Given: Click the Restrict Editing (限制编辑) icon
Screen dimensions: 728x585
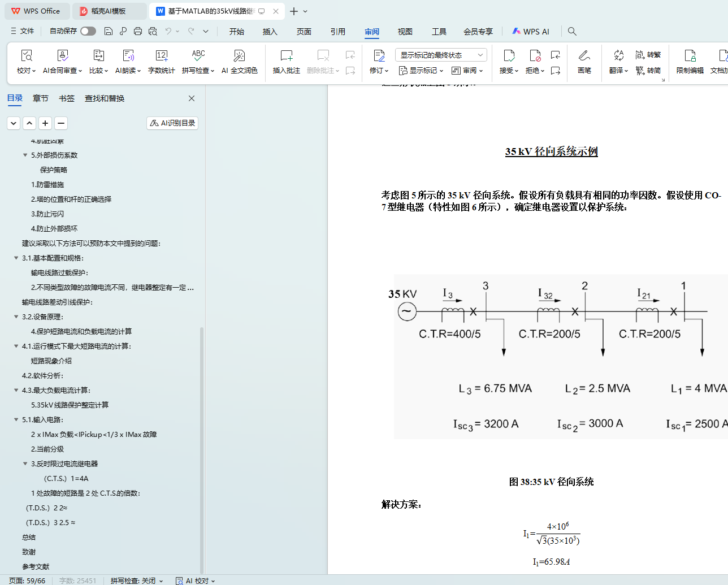Looking at the screenshot, I should (690, 56).
